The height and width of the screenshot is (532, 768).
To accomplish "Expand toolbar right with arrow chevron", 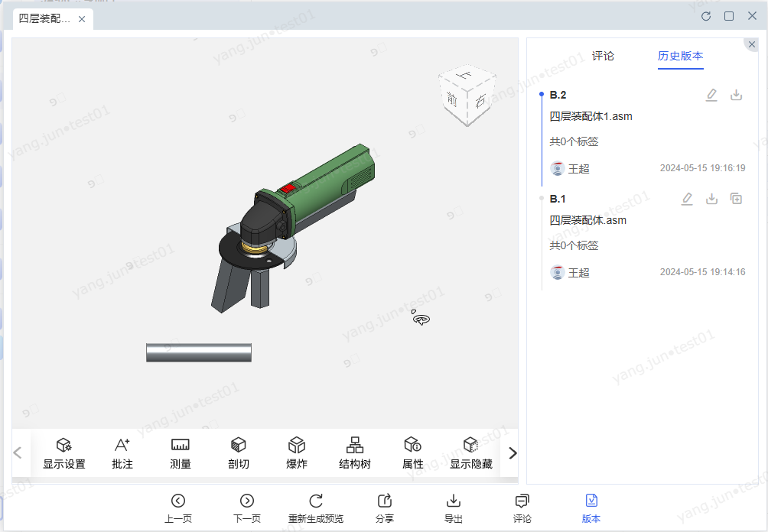I will [513, 453].
